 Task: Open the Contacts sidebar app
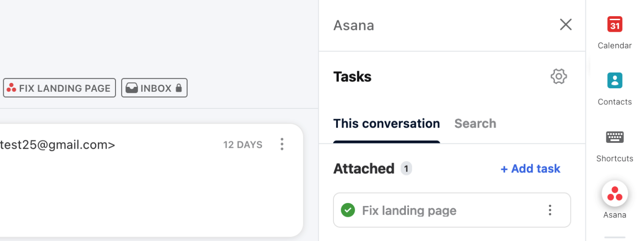[614, 89]
